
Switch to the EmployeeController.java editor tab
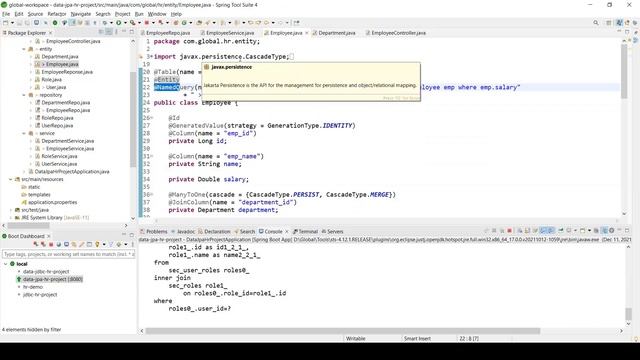398,33
